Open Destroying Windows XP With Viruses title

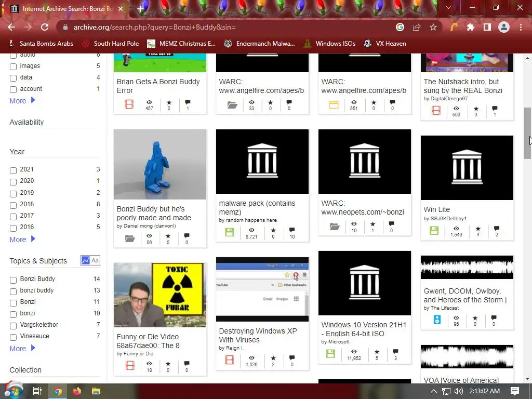click(x=258, y=335)
